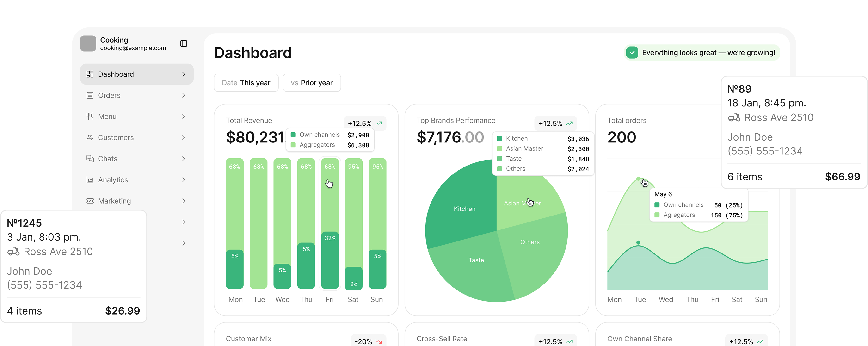Toggle the sidebar collapse panel icon
The height and width of the screenshot is (346, 868).
183,43
